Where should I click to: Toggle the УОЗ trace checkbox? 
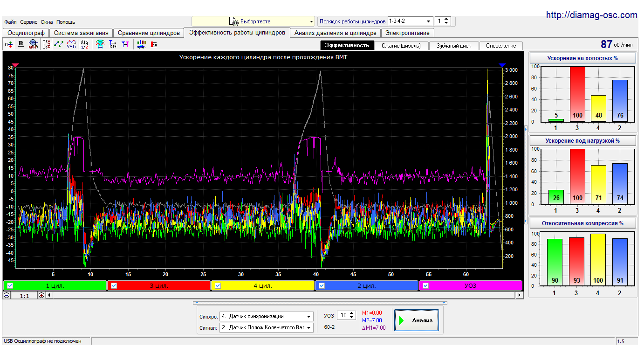[426, 285]
